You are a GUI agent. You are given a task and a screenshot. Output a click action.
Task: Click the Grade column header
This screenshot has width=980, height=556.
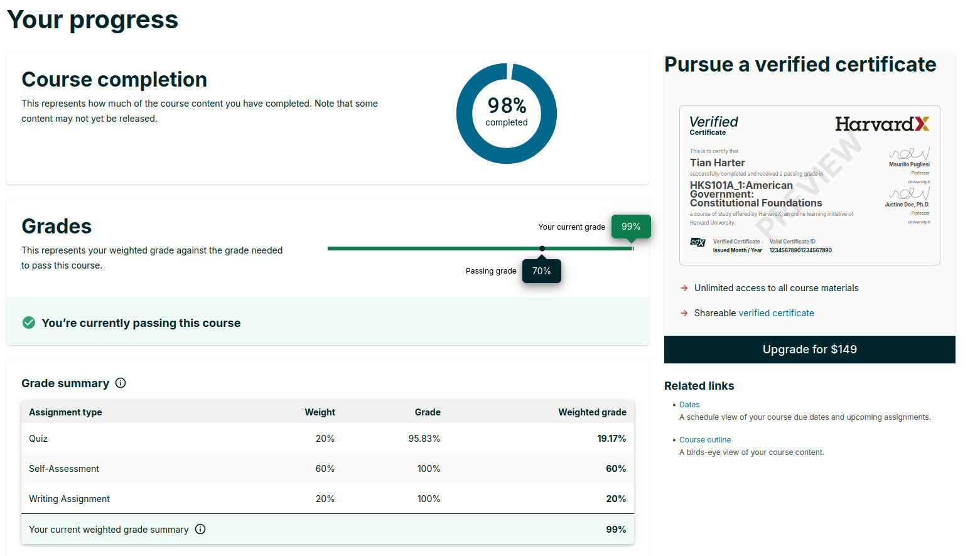428,412
